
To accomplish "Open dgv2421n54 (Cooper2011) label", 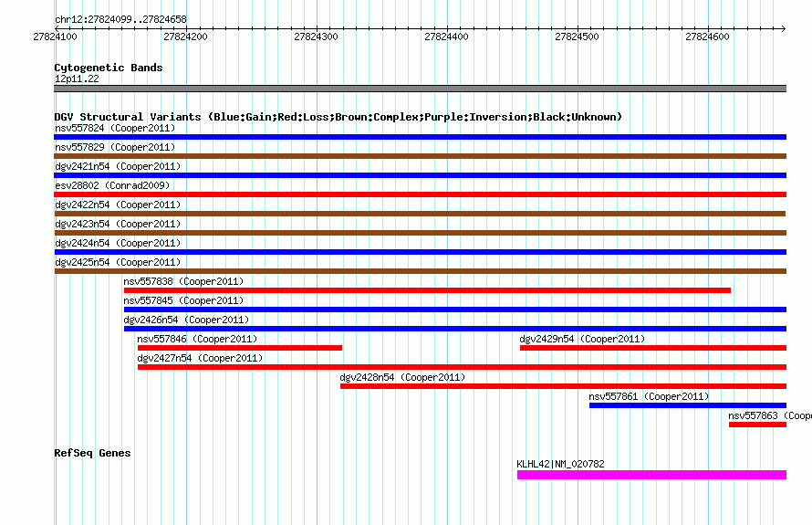I will click(118, 166).
